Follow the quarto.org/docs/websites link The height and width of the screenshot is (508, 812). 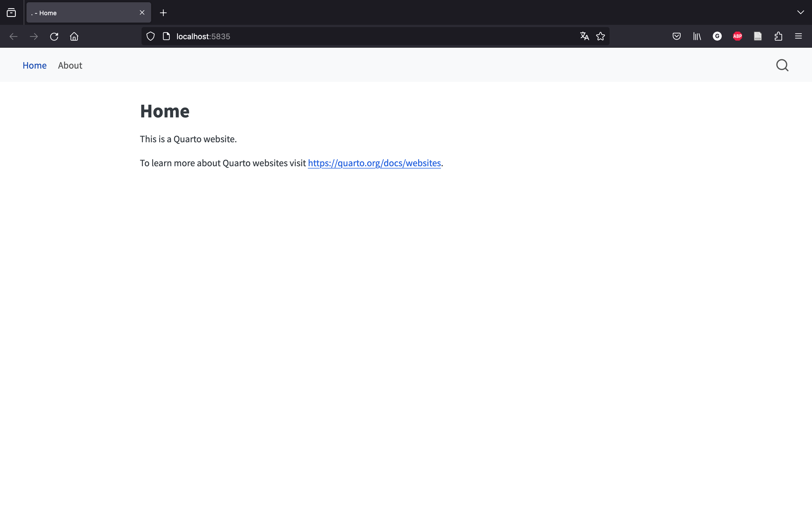pos(374,163)
